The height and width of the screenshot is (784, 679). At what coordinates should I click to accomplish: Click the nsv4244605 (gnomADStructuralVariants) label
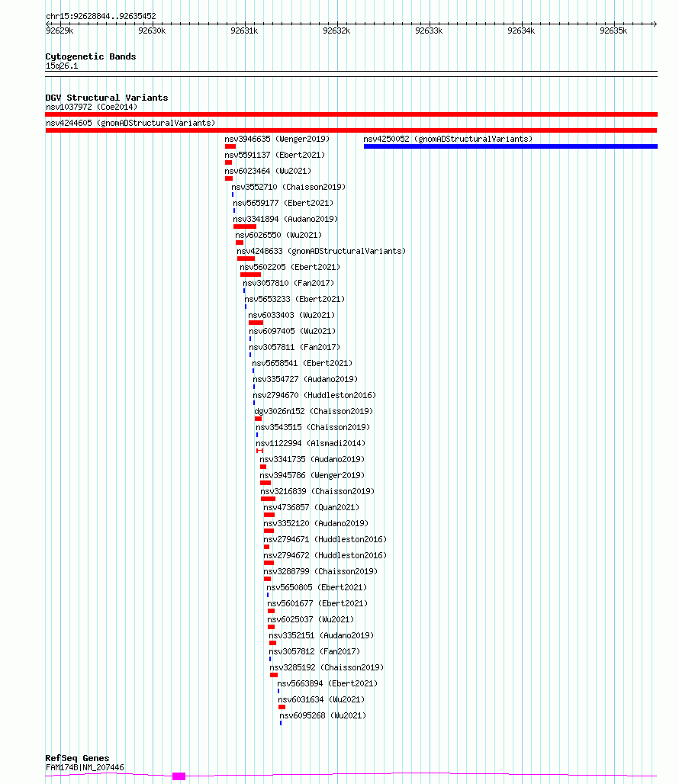pos(130,123)
